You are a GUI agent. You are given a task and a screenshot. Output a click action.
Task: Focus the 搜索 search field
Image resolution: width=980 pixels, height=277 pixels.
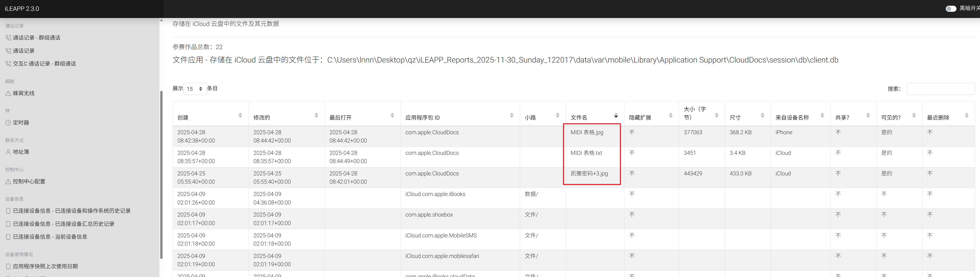tap(940, 88)
